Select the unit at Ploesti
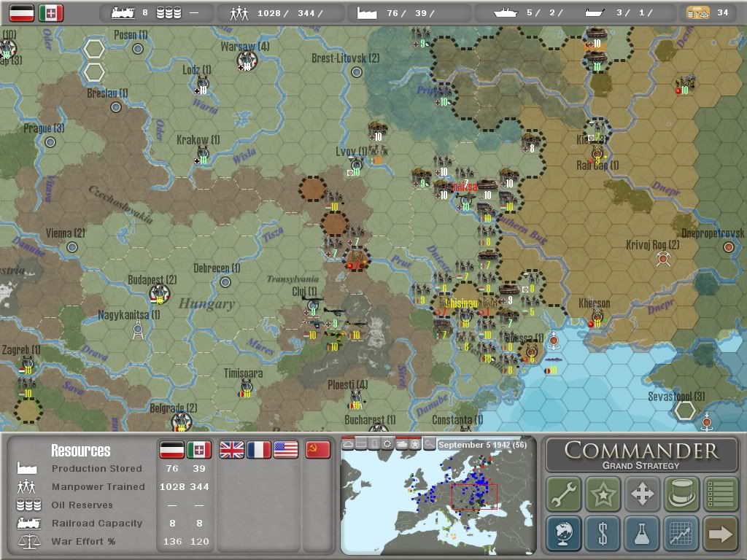 pos(355,399)
